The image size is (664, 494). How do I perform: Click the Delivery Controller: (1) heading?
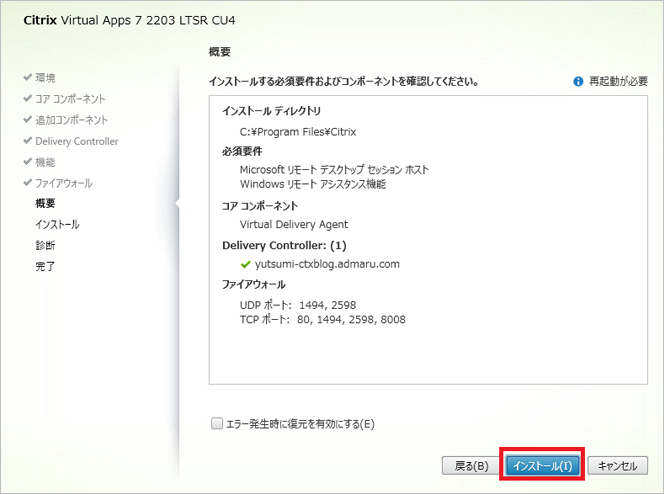pos(284,246)
